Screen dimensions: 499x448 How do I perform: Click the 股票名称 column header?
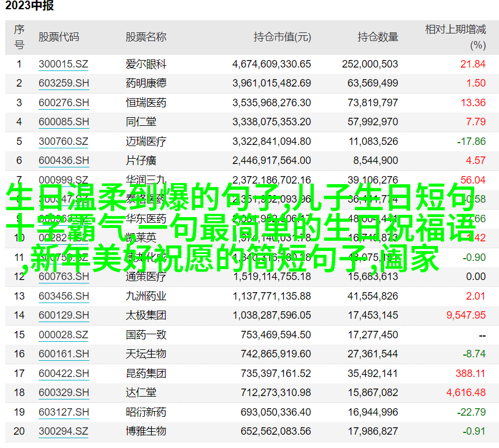click(146, 37)
